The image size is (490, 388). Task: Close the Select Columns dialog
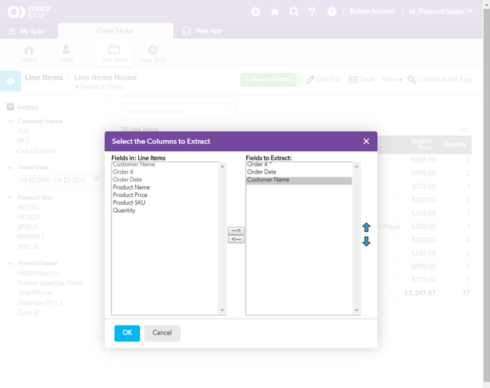coord(366,141)
